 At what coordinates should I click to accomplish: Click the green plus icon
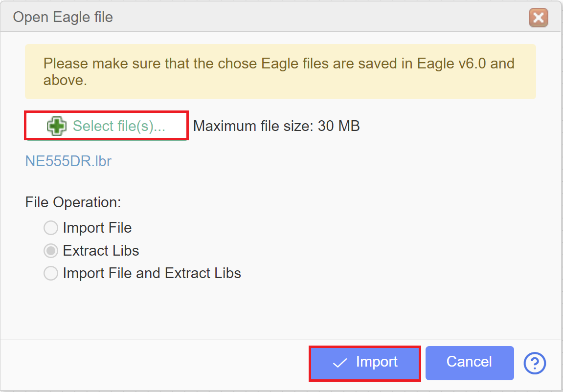tap(56, 126)
